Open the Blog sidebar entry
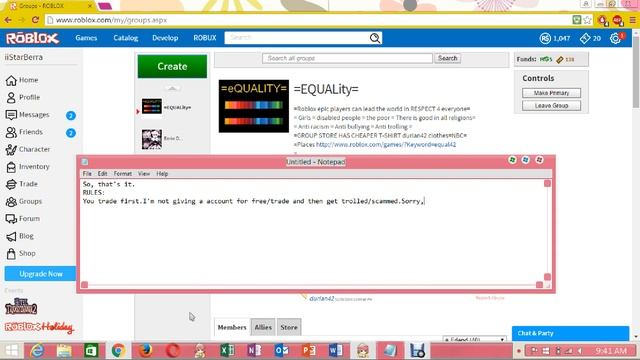This screenshot has height=360, width=640. coord(20,236)
